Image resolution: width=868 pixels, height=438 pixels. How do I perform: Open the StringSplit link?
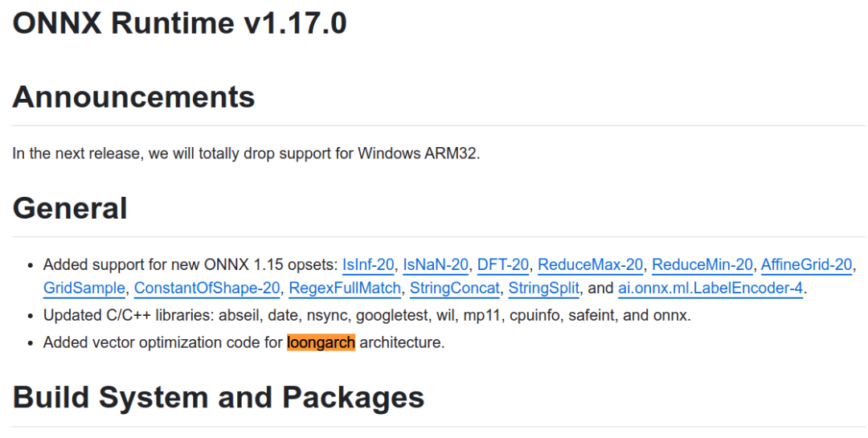coord(544,288)
